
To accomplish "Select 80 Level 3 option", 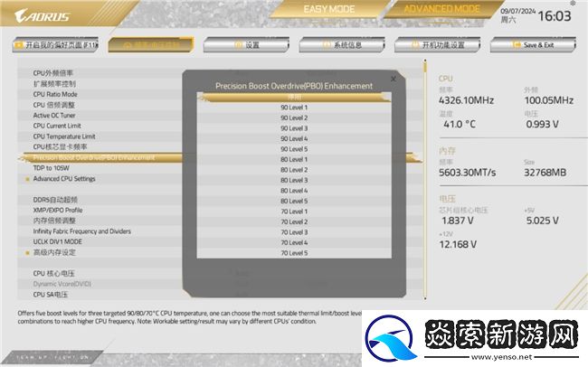I will (x=294, y=180).
